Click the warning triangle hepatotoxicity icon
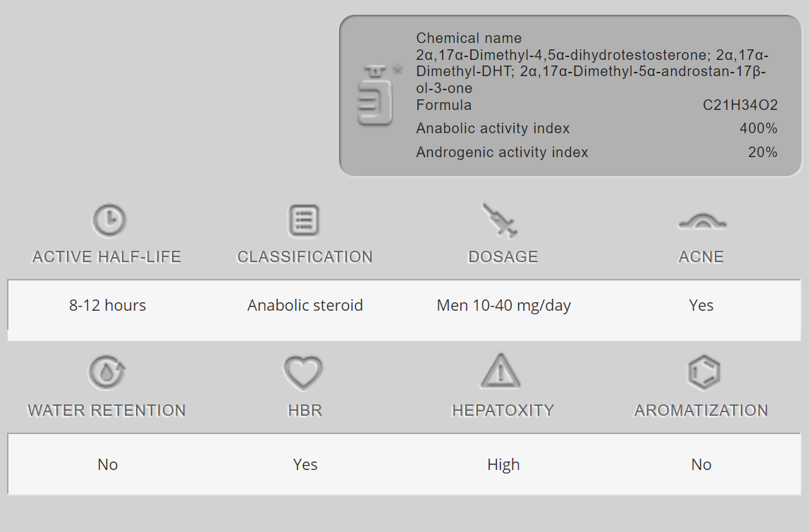This screenshot has height=532, width=810. [x=501, y=371]
